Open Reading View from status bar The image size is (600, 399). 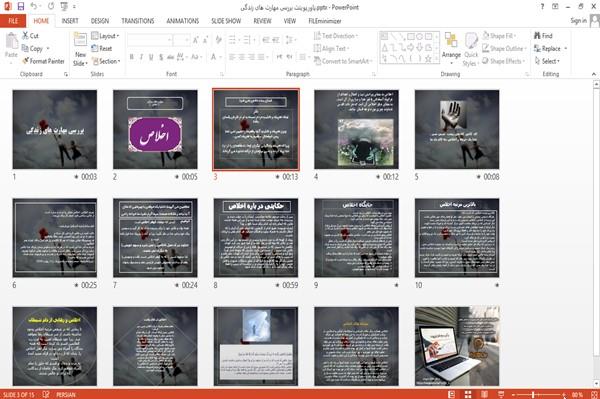pos(484,394)
